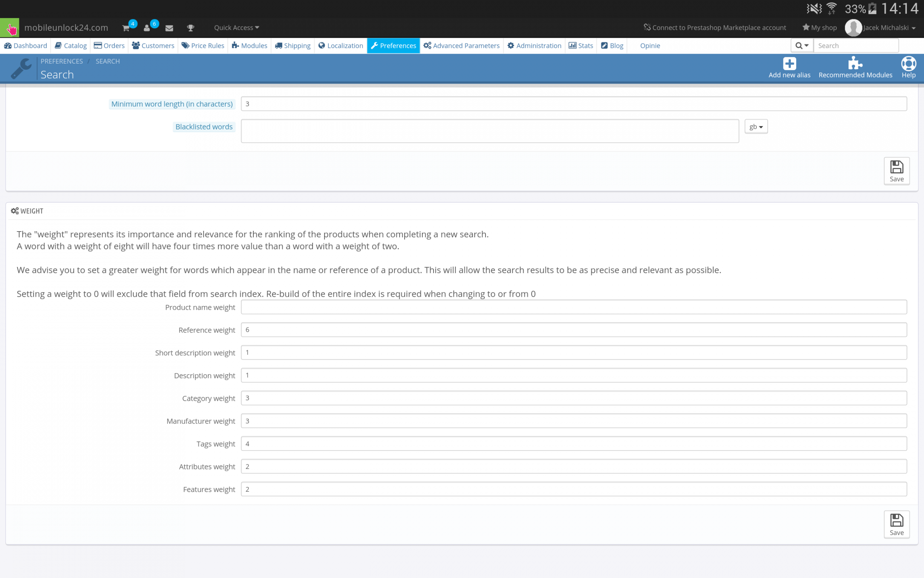Screen dimensions: 924x578
Task: Open the Catalog menu
Action: (x=71, y=45)
